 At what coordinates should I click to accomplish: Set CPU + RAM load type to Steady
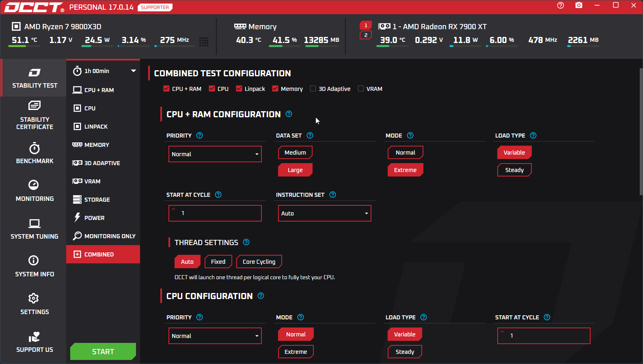[514, 170]
